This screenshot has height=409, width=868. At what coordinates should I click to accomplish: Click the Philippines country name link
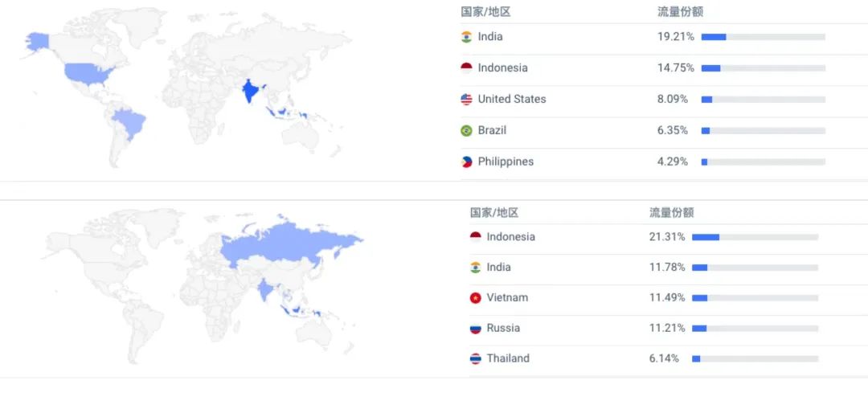point(506,162)
